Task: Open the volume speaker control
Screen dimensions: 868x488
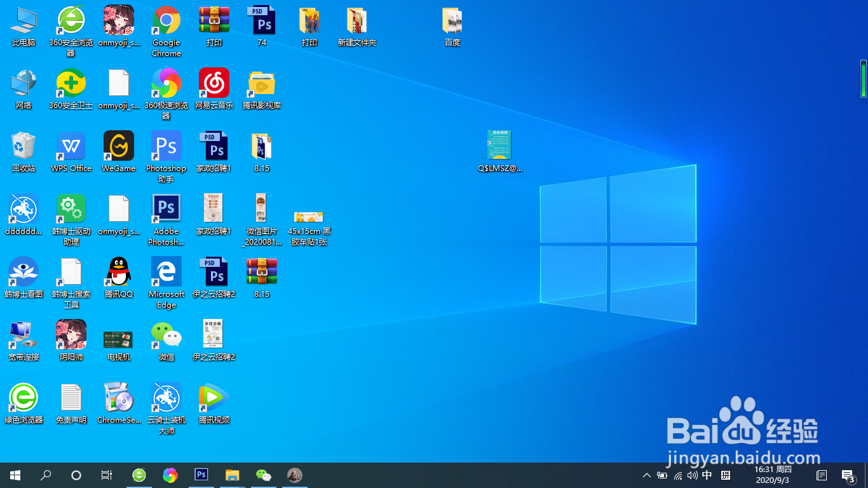Action: pos(692,475)
